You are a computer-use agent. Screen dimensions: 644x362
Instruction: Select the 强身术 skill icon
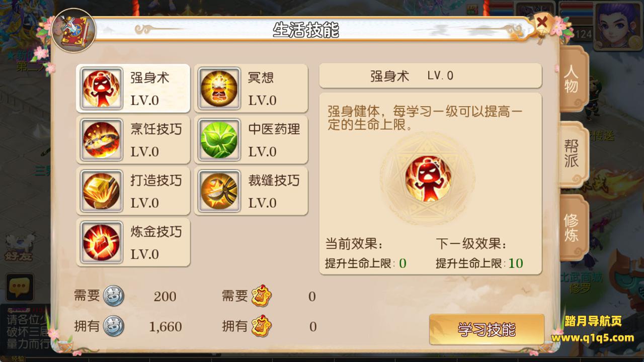pos(102,88)
